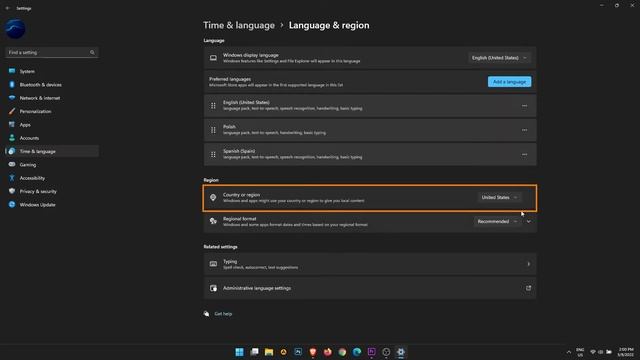Click the Add a language button

tap(509, 82)
